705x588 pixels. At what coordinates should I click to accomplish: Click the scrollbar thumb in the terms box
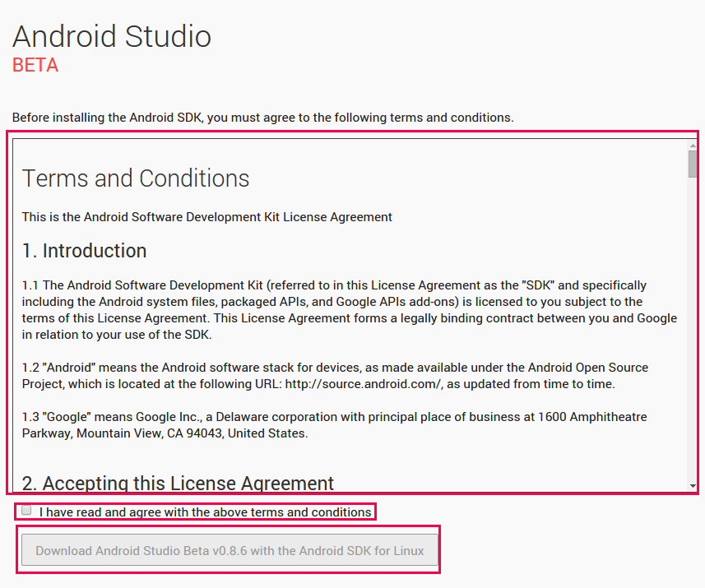coord(693,164)
